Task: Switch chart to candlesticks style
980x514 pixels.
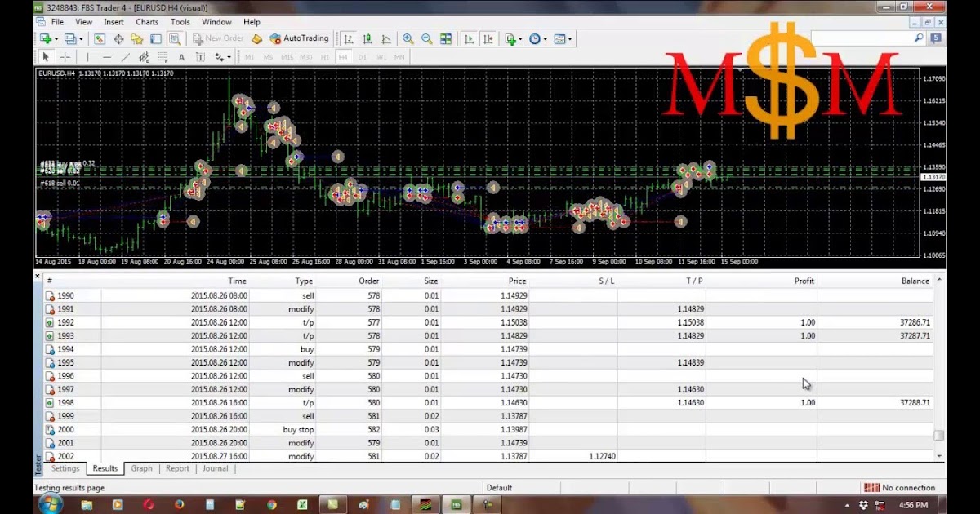Action: [x=367, y=39]
